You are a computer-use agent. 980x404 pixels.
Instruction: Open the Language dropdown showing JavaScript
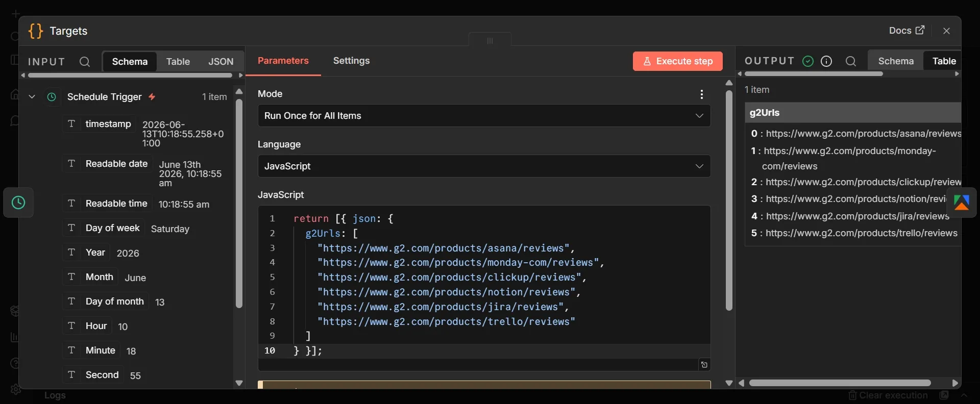point(484,166)
